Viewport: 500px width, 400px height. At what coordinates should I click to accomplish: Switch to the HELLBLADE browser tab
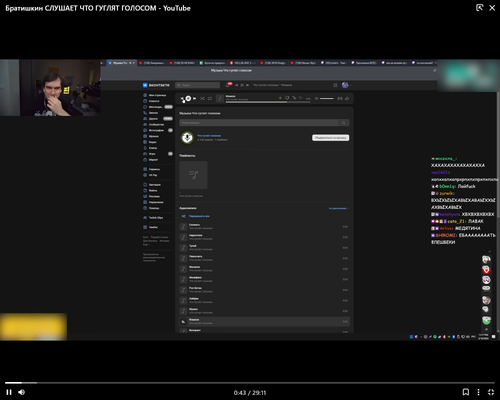click(244, 63)
